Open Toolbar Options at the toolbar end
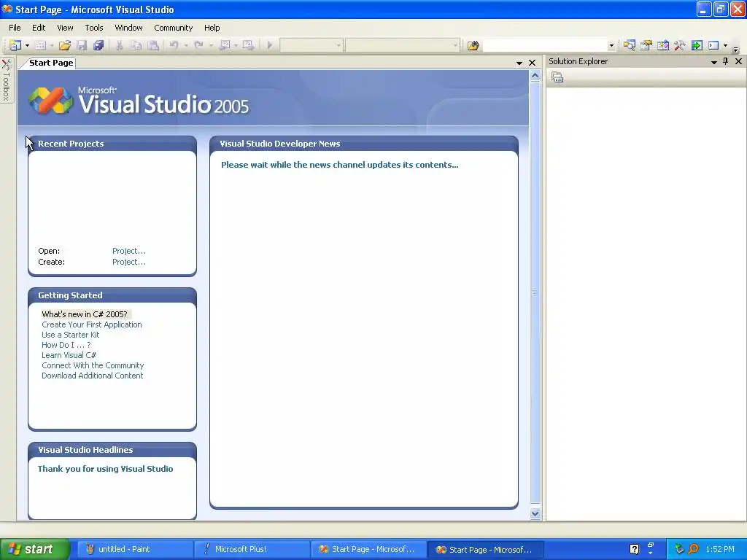This screenshot has height=560, width=747. [x=735, y=48]
